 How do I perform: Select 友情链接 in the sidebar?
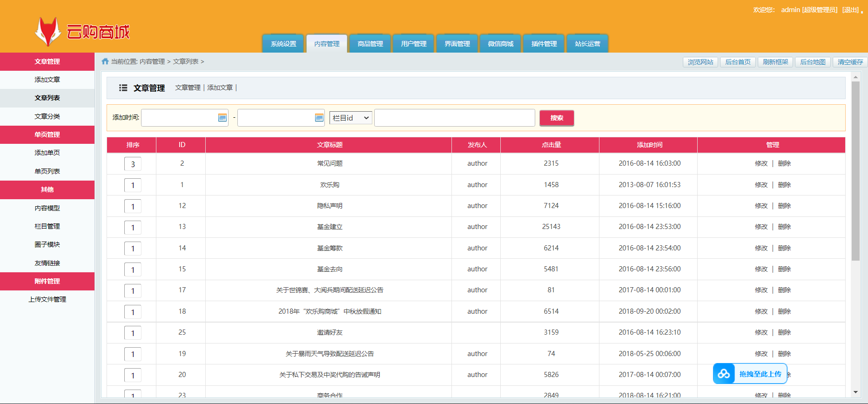47,263
